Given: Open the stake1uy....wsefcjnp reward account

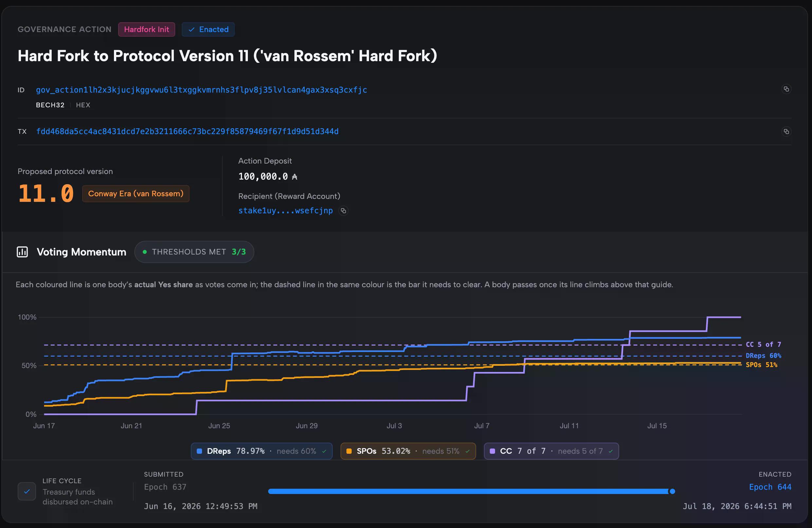Looking at the screenshot, I should click(285, 211).
